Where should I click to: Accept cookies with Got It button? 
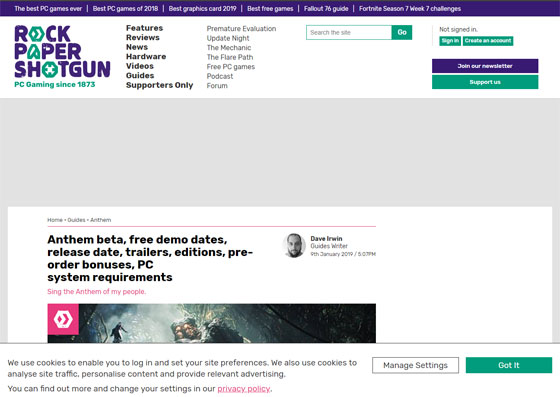[x=509, y=365]
